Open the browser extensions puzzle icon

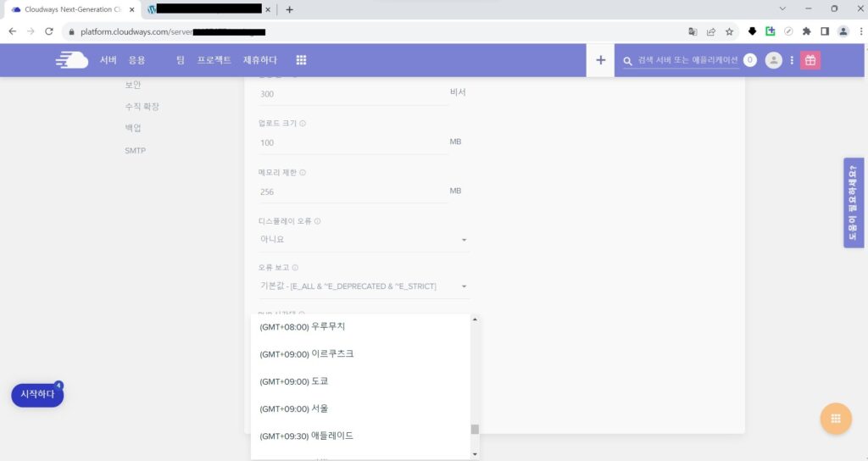click(807, 31)
